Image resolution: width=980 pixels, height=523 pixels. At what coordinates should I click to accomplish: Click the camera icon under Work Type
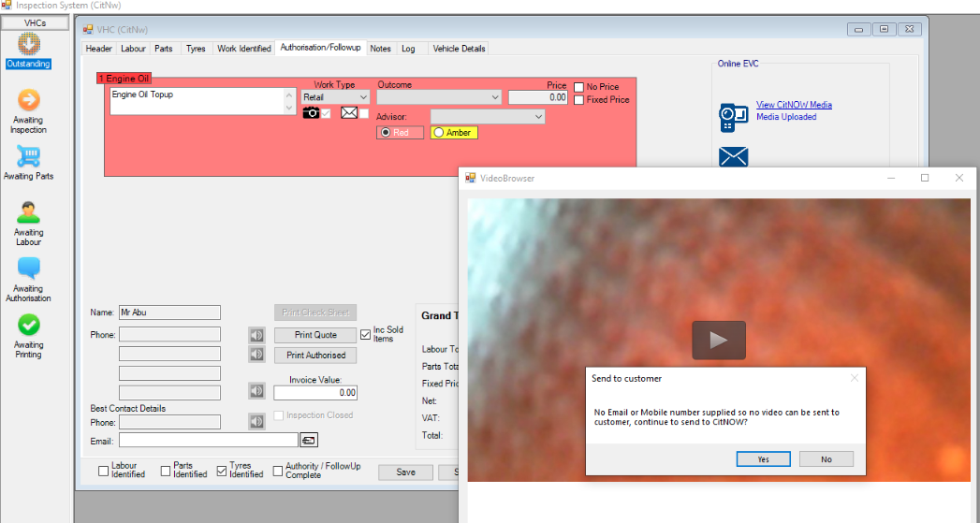point(311,112)
